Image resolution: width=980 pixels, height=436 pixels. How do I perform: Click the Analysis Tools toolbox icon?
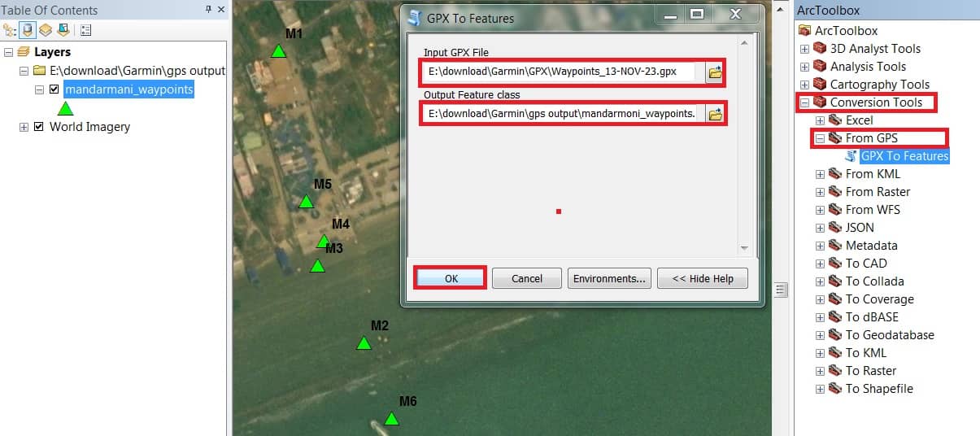(821, 67)
